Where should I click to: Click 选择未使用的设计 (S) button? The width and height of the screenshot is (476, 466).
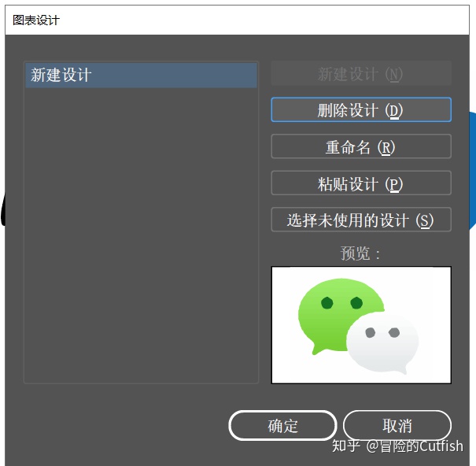point(361,220)
